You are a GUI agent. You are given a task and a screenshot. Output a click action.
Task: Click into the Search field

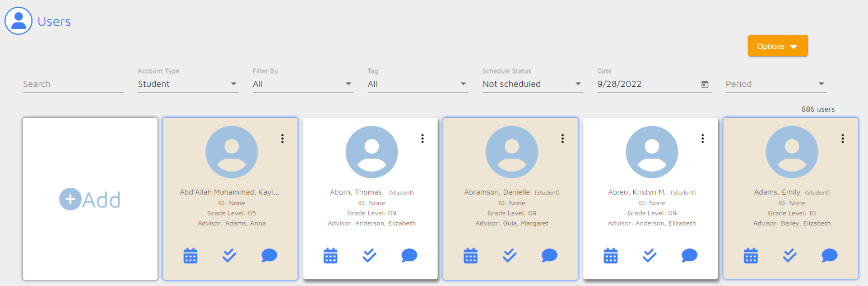[73, 84]
